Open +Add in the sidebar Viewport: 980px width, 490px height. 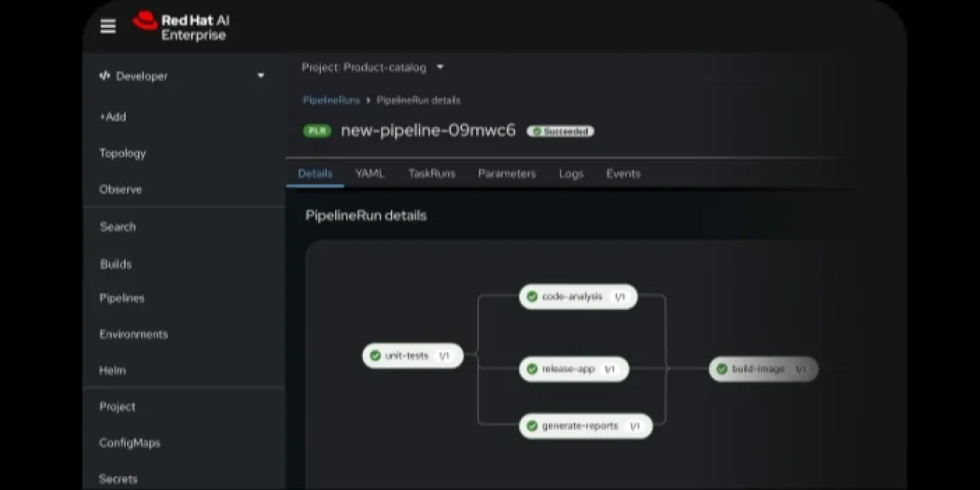coord(113,117)
